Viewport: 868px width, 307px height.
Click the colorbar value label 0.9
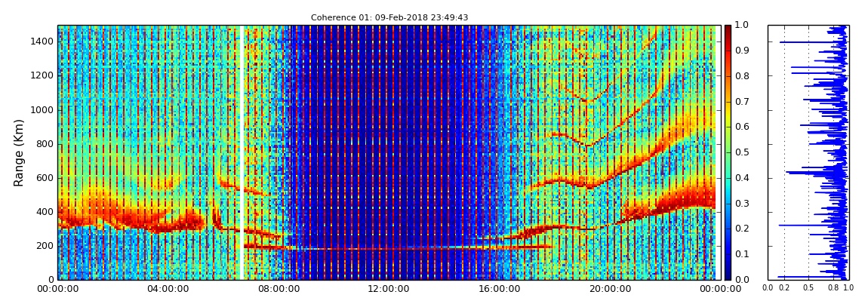[741, 51]
